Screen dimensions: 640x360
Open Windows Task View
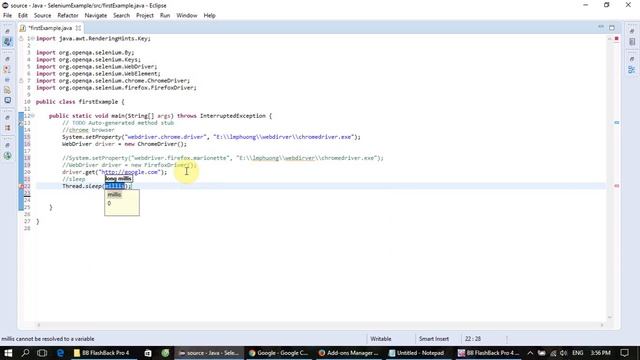pyautogui.click(x=42, y=353)
